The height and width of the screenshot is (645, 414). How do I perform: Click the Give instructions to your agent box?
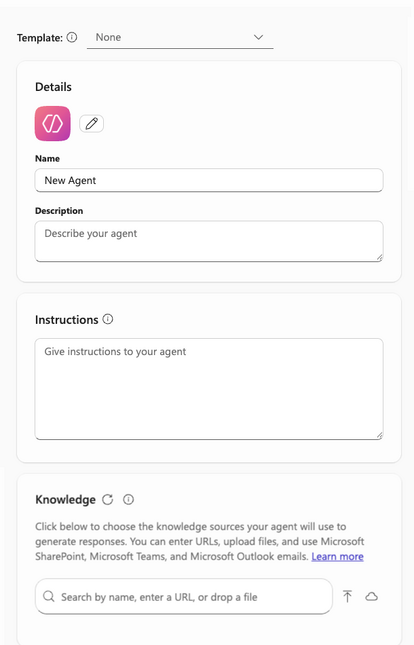point(209,389)
